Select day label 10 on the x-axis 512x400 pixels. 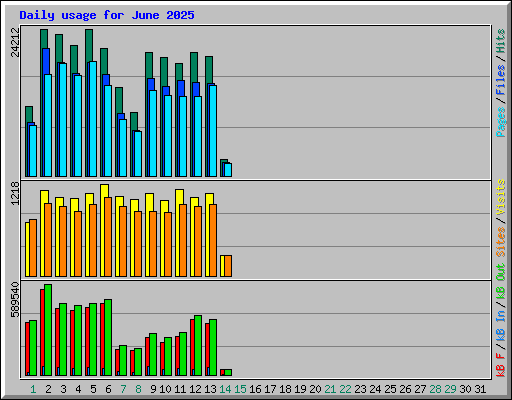coord(165,389)
